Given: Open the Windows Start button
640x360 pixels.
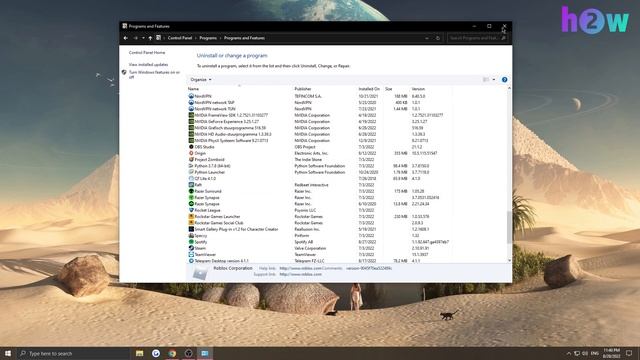Looking at the screenshot, I should click(x=8, y=353).
